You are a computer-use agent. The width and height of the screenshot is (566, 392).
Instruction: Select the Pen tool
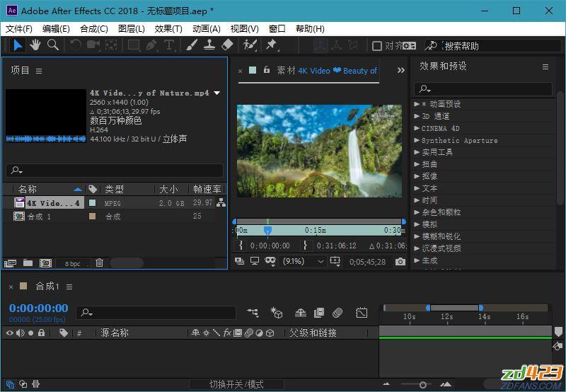(x=151, y=45)
